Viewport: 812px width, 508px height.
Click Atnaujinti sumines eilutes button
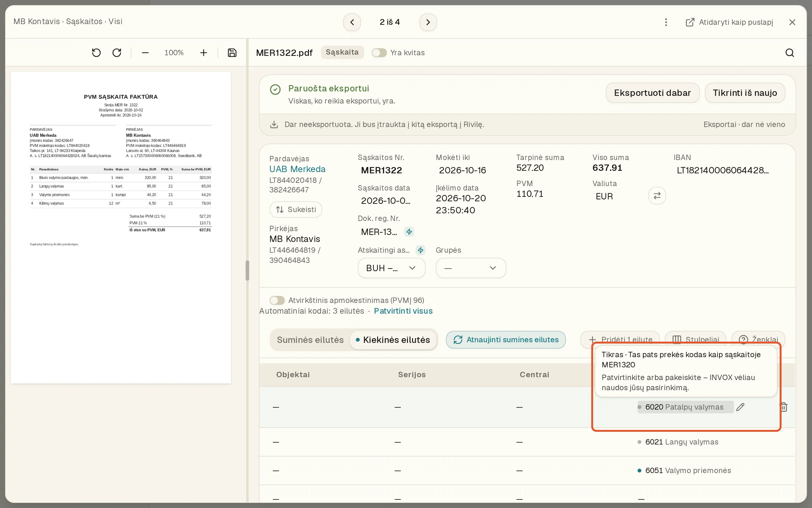coord(506,340)
